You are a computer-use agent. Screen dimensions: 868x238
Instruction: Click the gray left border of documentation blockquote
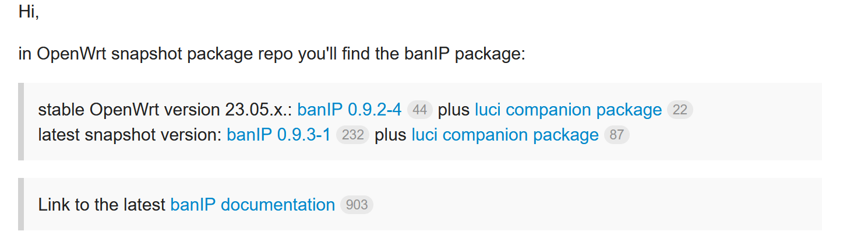(x=21, y=204)
